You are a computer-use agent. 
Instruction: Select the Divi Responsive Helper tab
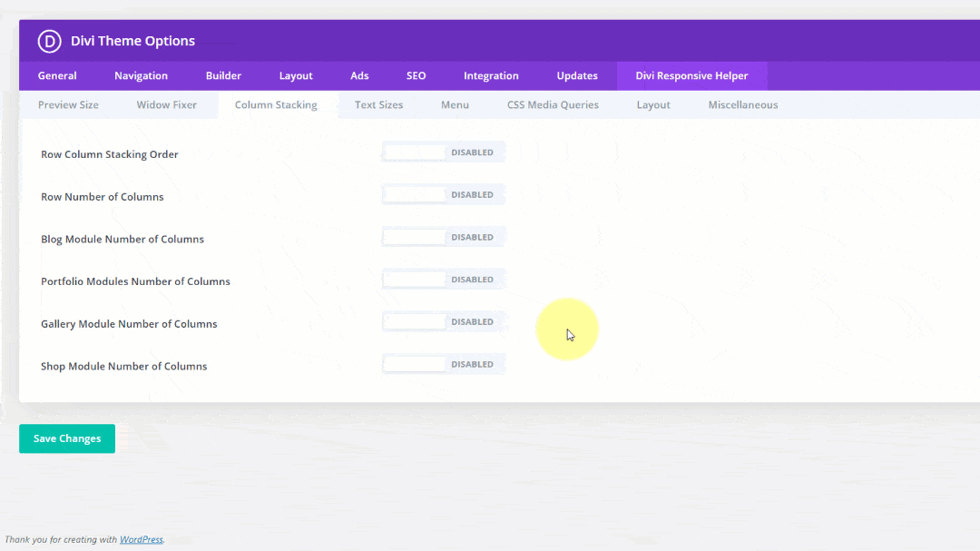[691, 75]
